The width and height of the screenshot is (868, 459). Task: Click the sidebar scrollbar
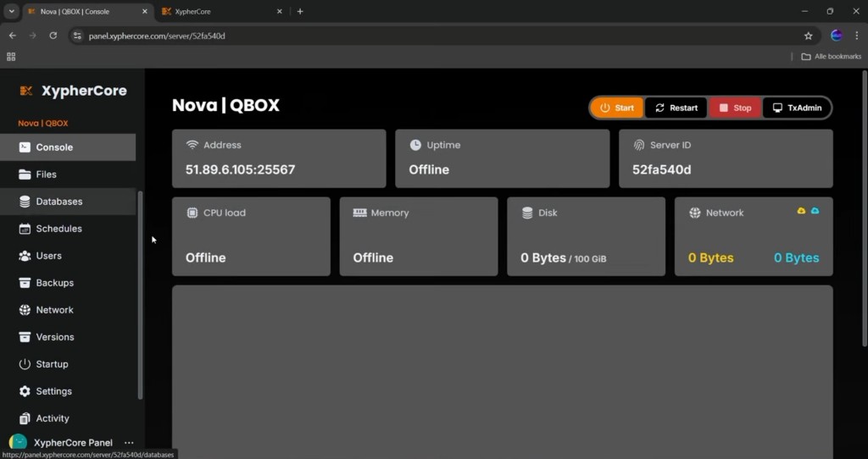(140, 295)
